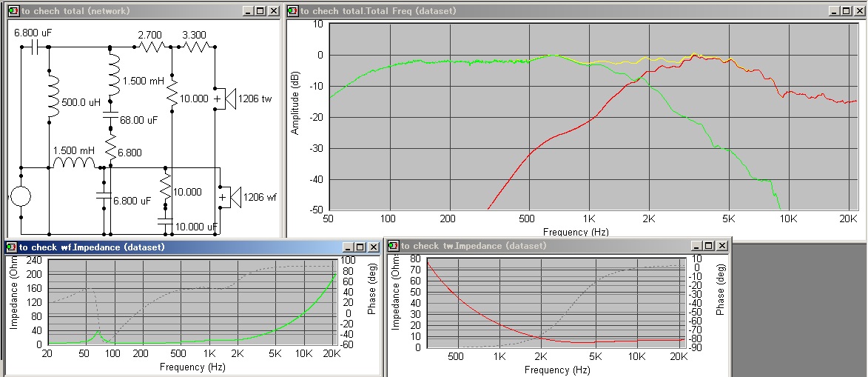
Task: Minimize the wf.Impedance dataset window
Action: 349,247
